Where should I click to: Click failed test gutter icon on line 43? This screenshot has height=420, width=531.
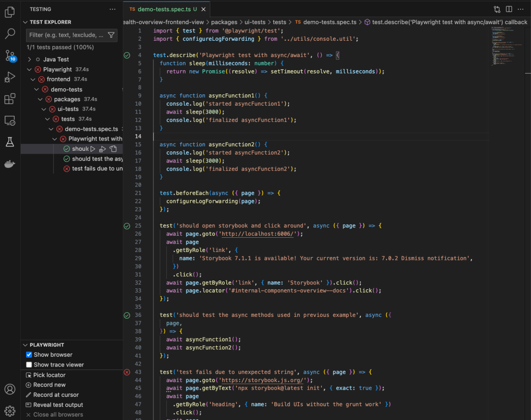[127, 372]
